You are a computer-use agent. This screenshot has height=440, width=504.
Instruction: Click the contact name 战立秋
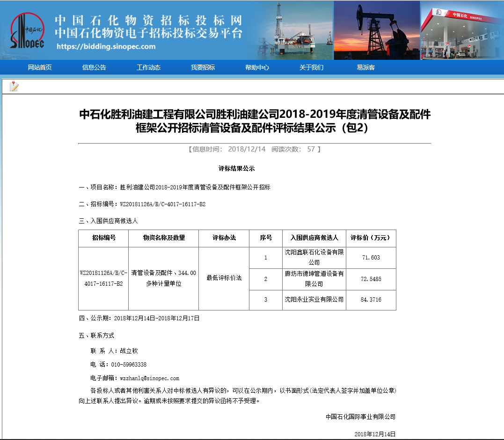[129, 351]
